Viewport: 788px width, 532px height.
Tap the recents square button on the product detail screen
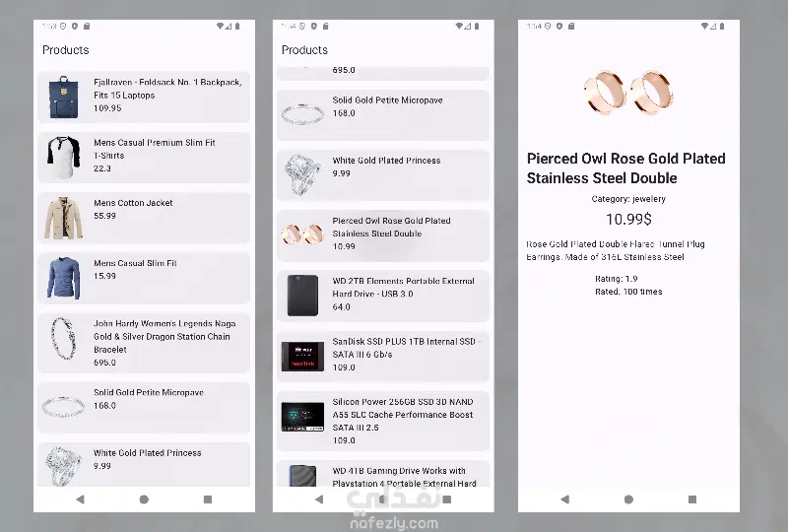pos(692,499)
